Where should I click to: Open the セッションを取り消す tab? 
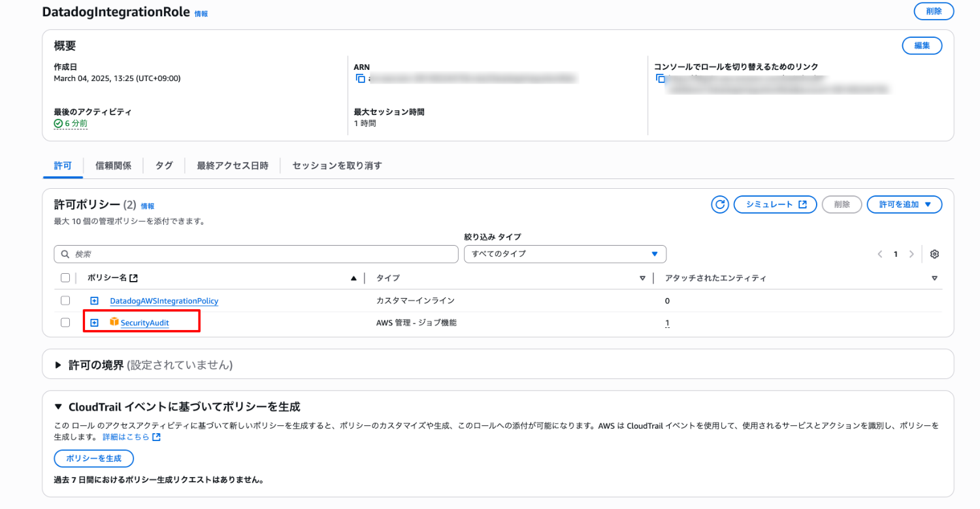337,166
